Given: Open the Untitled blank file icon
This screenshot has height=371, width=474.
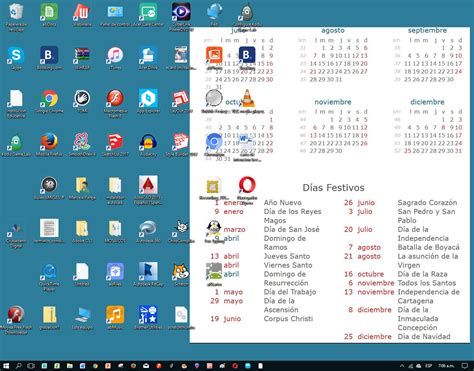Looking at the screenshot, I should pos(82,271).
